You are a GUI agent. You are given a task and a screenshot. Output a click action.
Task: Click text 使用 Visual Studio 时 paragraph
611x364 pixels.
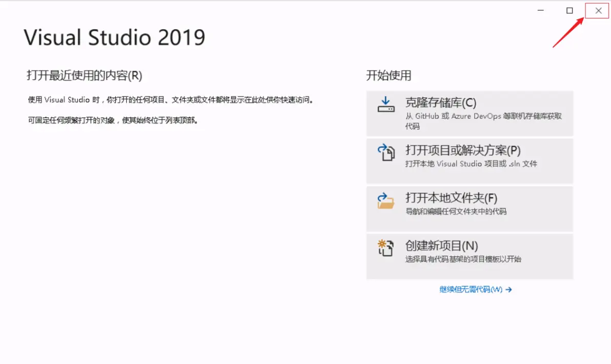click(171, 100)
